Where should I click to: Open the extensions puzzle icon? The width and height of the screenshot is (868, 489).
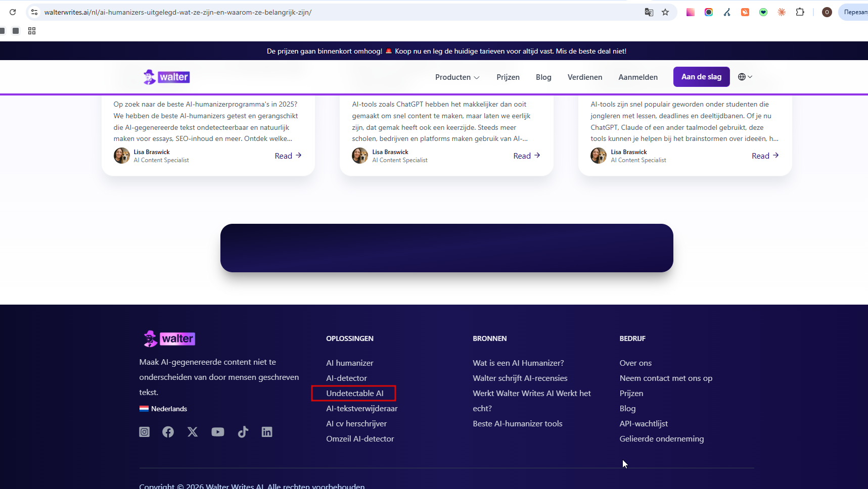point(800,12)
